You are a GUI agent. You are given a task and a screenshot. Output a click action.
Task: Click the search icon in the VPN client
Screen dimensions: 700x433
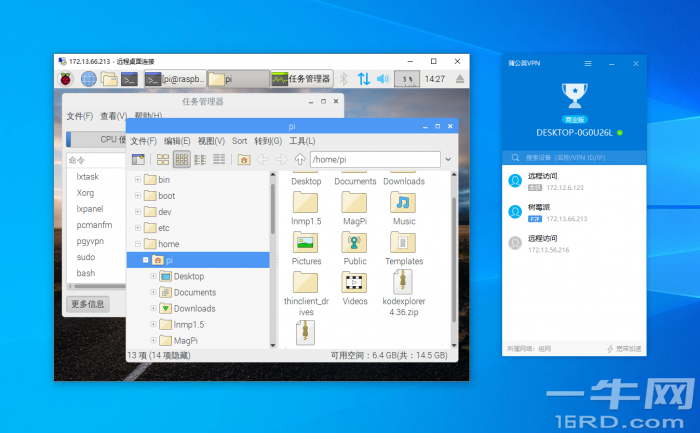click(515, 158)
